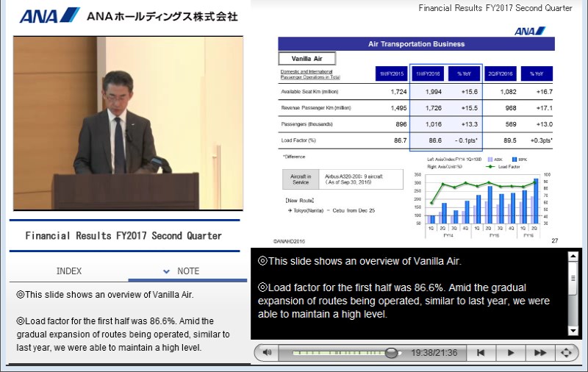Screen dimensions: 588x372
Task: Click the 2Q/FY2016 column header
Action: pos(501,74)
